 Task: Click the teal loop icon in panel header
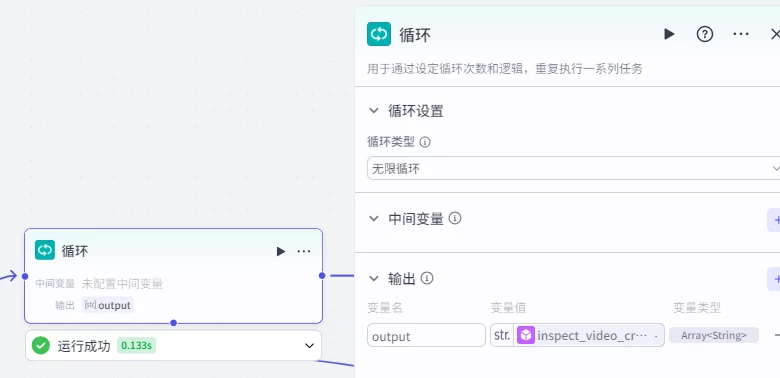click(x=379, y=34)
